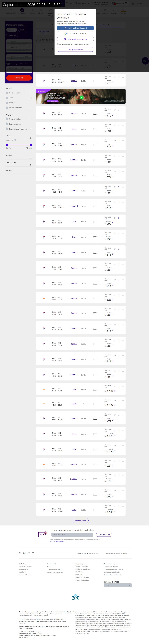The width and height of the screenshot is (149, 644).
Task: Open the 'Navegar no site de' Brasil dropdown
Action: click(118, 586)
